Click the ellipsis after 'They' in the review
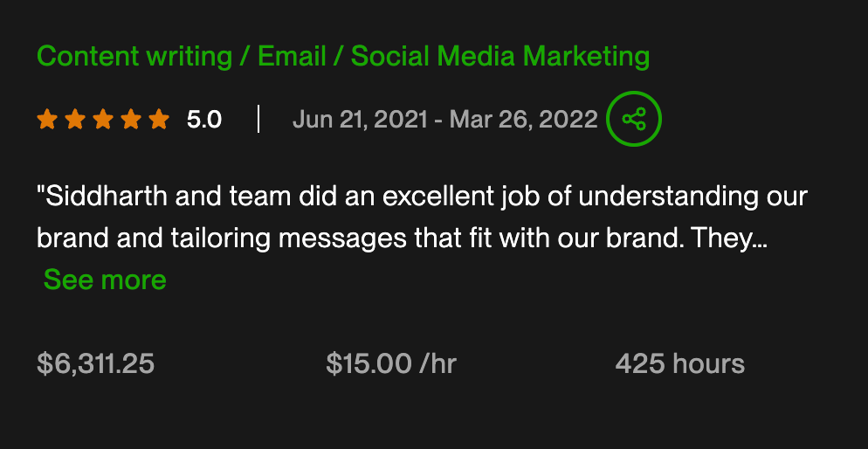Image resolution: width=868 pixels, height=449 pixels. coord(760,238)
